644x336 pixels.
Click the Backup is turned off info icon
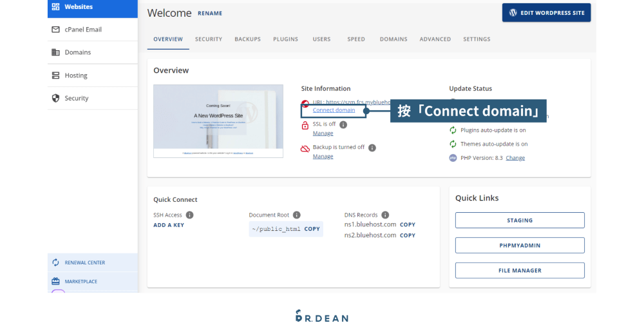coord(372,148)
